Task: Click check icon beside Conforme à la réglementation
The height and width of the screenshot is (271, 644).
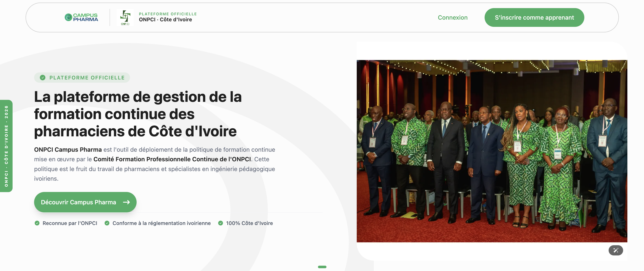Action: tap(107, 223)
